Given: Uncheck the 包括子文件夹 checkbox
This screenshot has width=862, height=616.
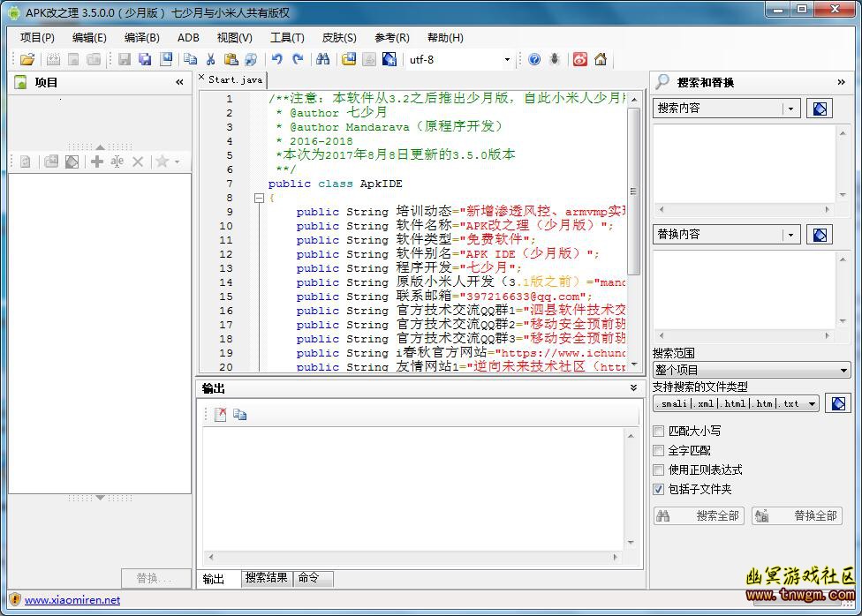Looking at the screenshot, I should coord(659,489).
